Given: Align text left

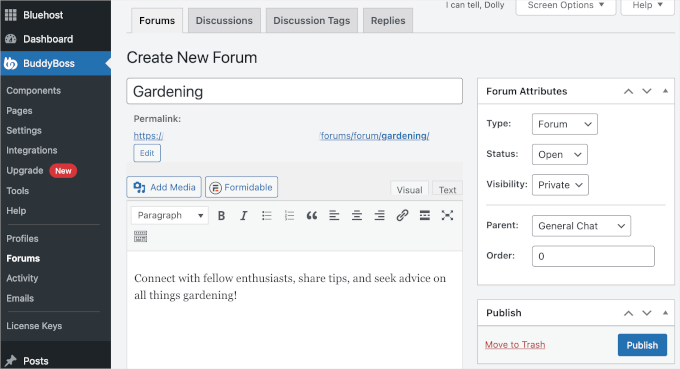Looking at the screenshot, I should [x=334, y=216].
